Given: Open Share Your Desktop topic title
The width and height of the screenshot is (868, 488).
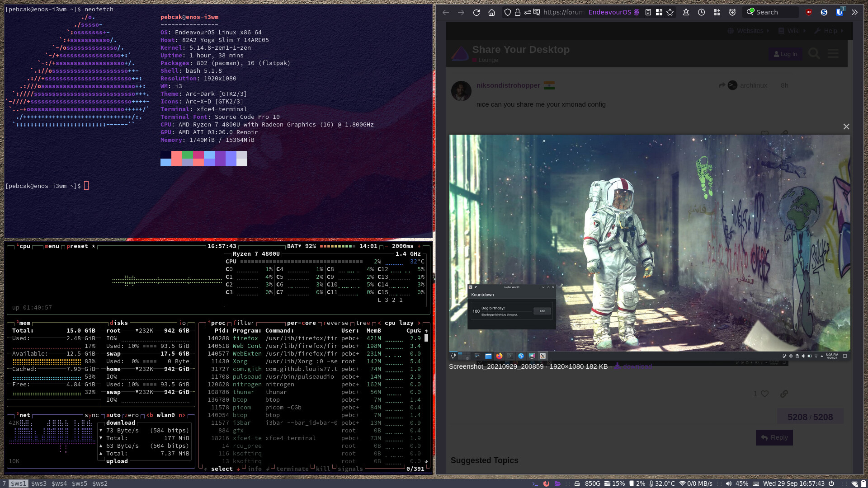Looking at the screenshot, I should point(521,49).
